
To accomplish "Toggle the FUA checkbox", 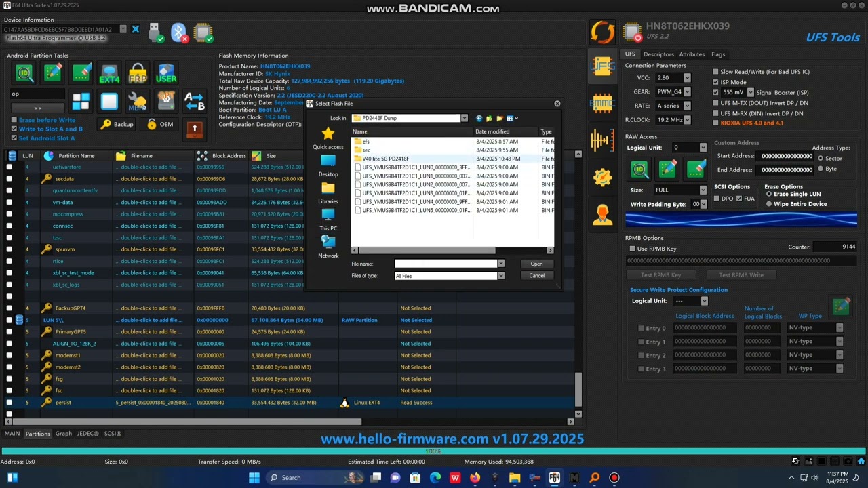I will tap(738, 199).
